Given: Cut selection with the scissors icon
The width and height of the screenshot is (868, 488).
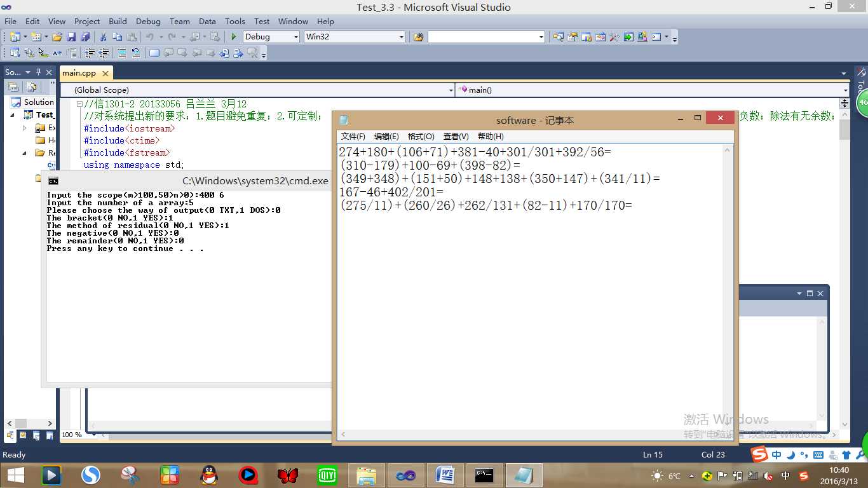Looking at the screenshot, I should pos(103,37).
